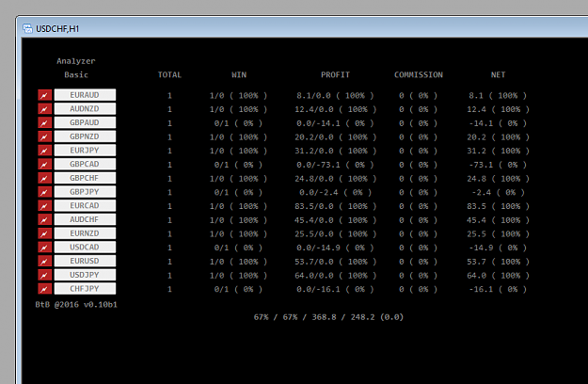Click the red chart icon beside AUDCHF
The height and width of the screenshot is (384, 588).
click(44, 219)
